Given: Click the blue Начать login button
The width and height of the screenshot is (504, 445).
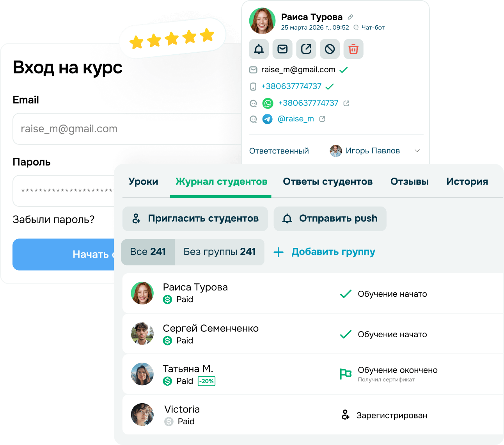Looking at the screenshot, I should point(64,255).
